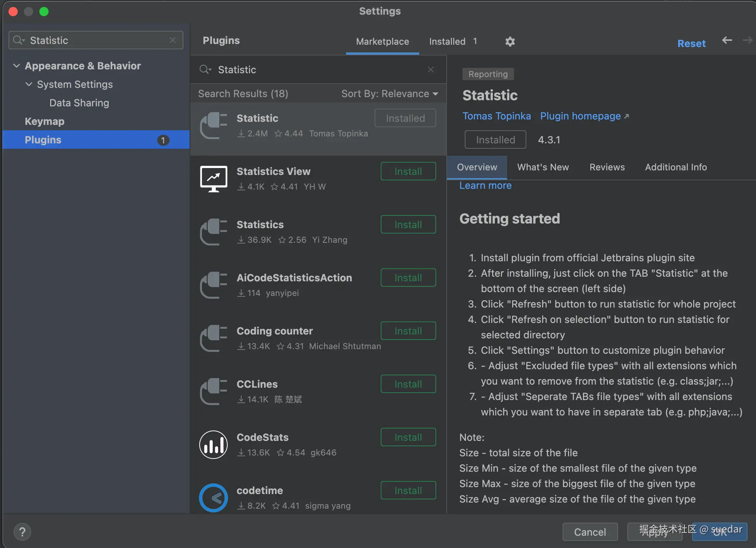Open the plugin search history magnifier
Image resolution: width=756 pixels, height=548 pixels.
[x=205, y=69]
